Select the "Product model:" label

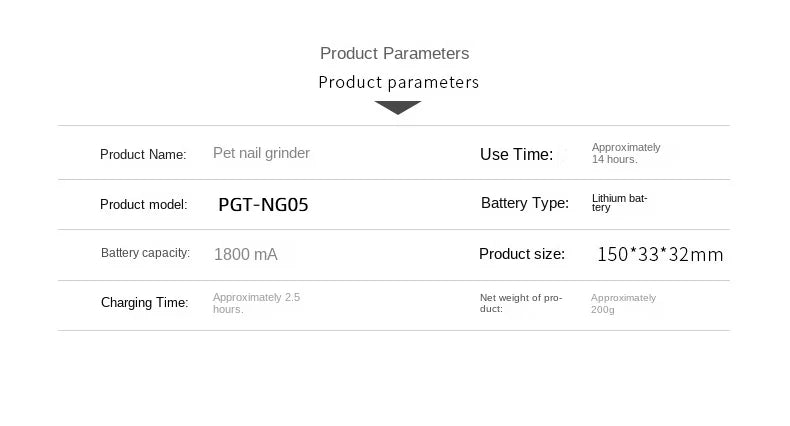143,204
